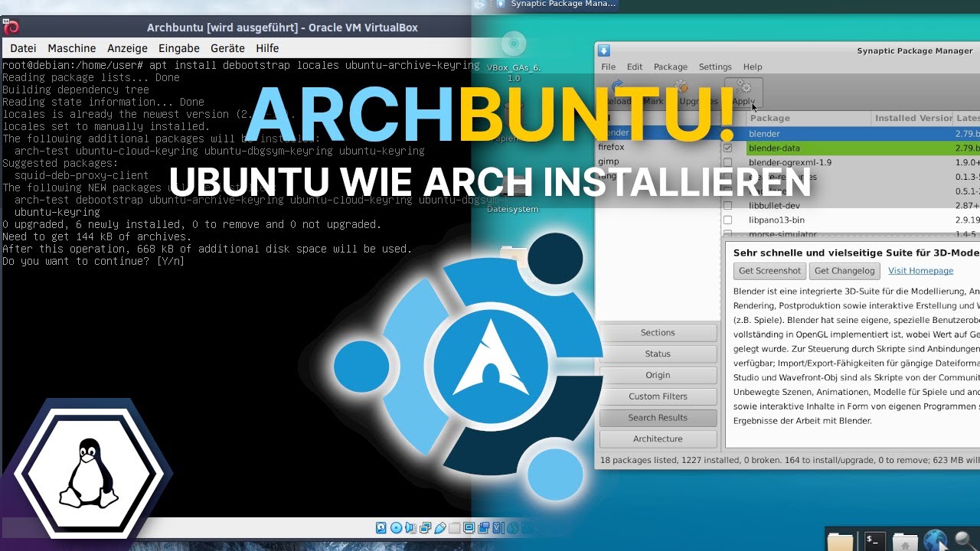Launch the terminal from the taskbar
The image size is (980, 551).
click(x=875, y=540)
